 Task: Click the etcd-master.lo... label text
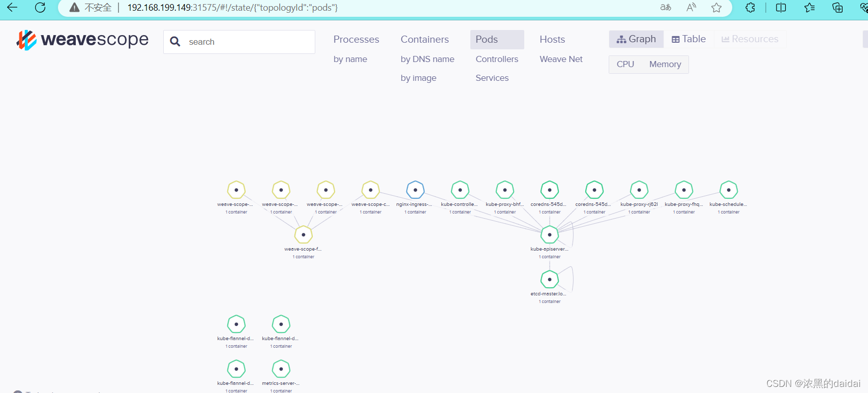click(x=549, y=294)
